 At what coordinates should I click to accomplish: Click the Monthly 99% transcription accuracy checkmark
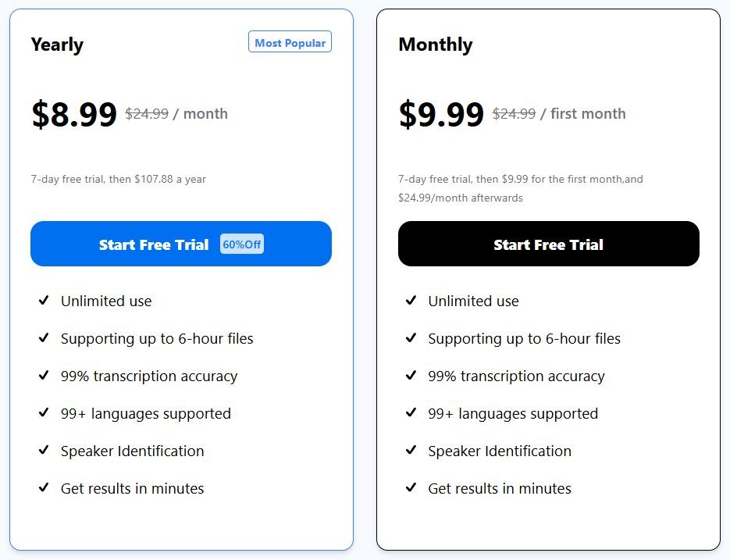(x=411, y=376)
